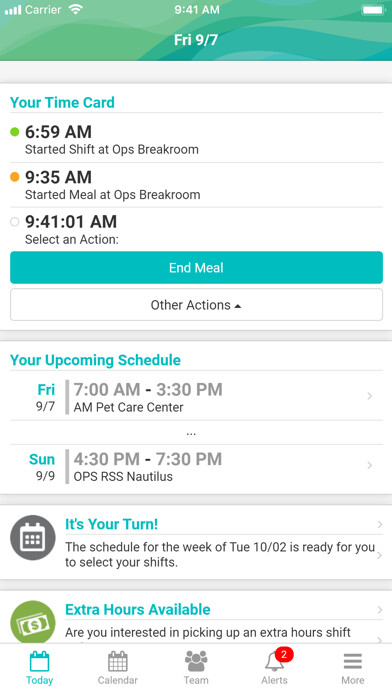Click the End Meal button
392x696 pixels.
(x=196, y=268)
